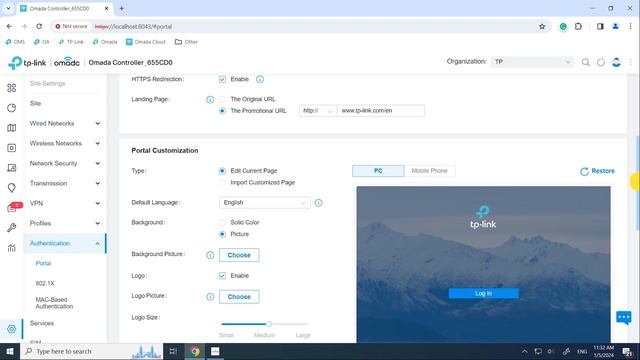
Task: Open the Settings gear sidebar icon
Action: [11, 329]
